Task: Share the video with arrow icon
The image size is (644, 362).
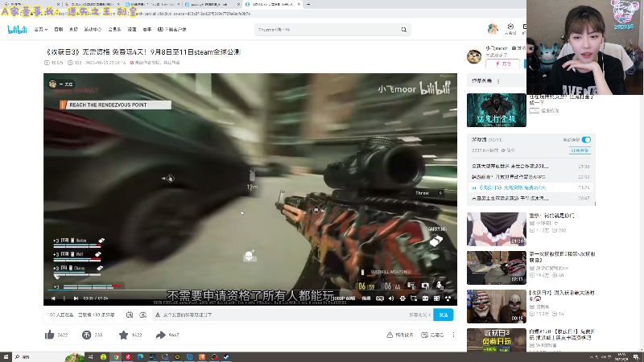Action: pyautogui.click(x=160, y=335)
